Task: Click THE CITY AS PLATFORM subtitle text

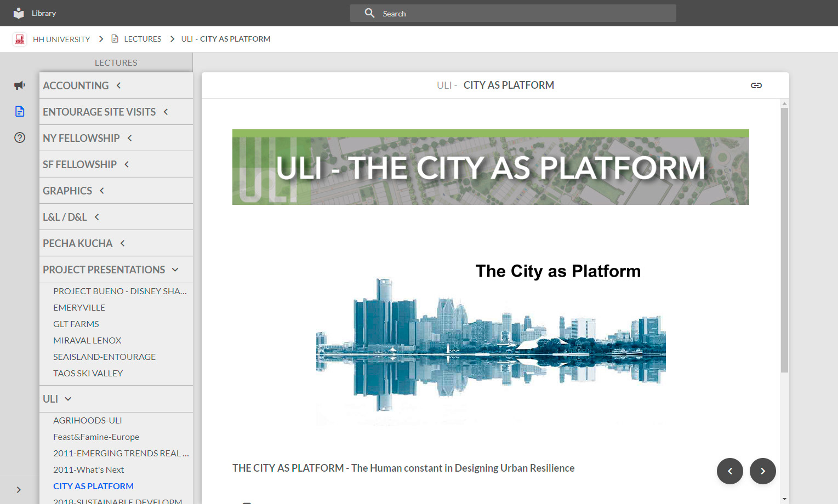Action: (x=403, y=468)
